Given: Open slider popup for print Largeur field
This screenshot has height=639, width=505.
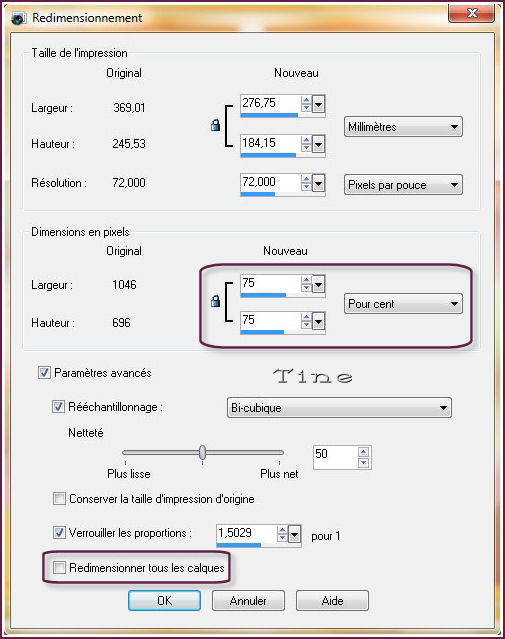Looking at the screenshot, I should pos(319,105).
